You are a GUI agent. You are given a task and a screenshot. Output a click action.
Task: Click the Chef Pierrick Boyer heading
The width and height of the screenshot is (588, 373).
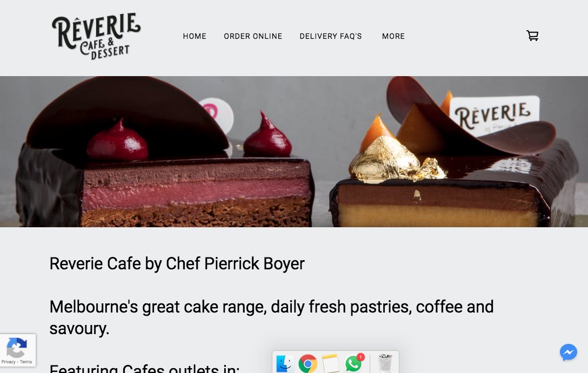(x=177, y=263)
